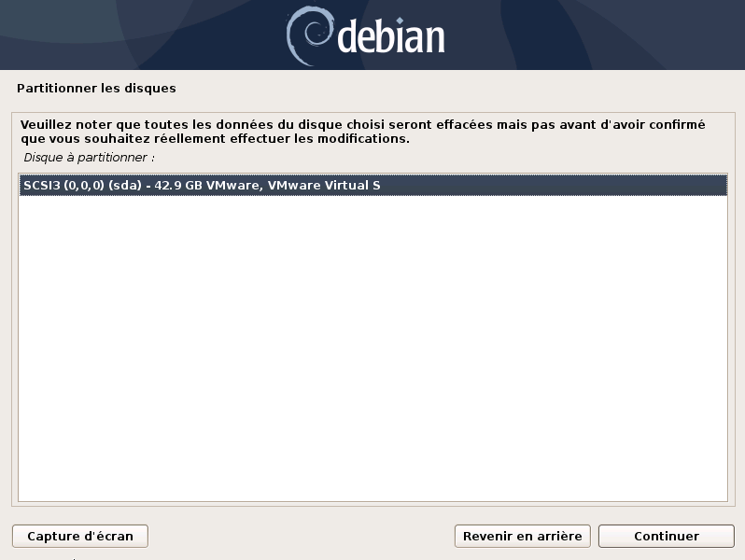Click the Partitionner les disques heading
745x560 pixels.
click(96, 89)
